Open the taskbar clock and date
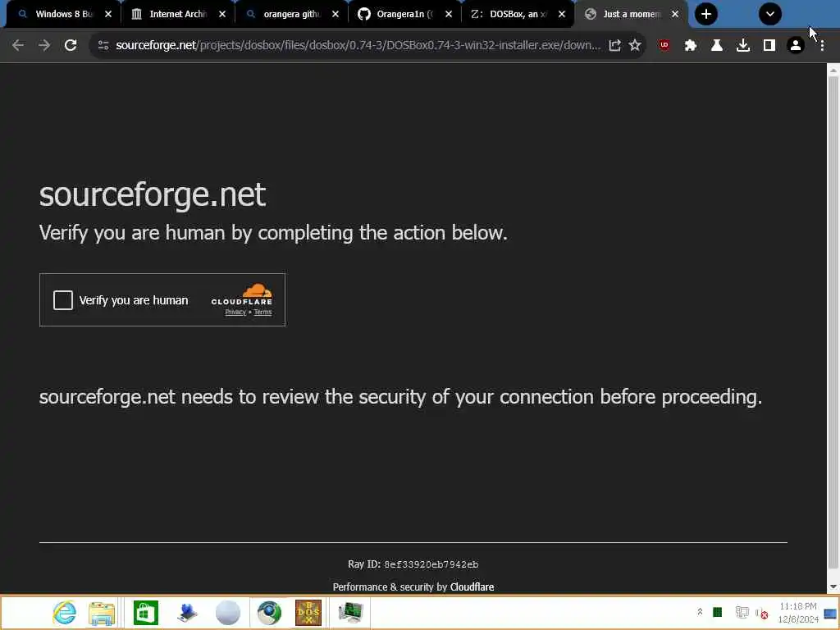 click(x=798, y=613)
